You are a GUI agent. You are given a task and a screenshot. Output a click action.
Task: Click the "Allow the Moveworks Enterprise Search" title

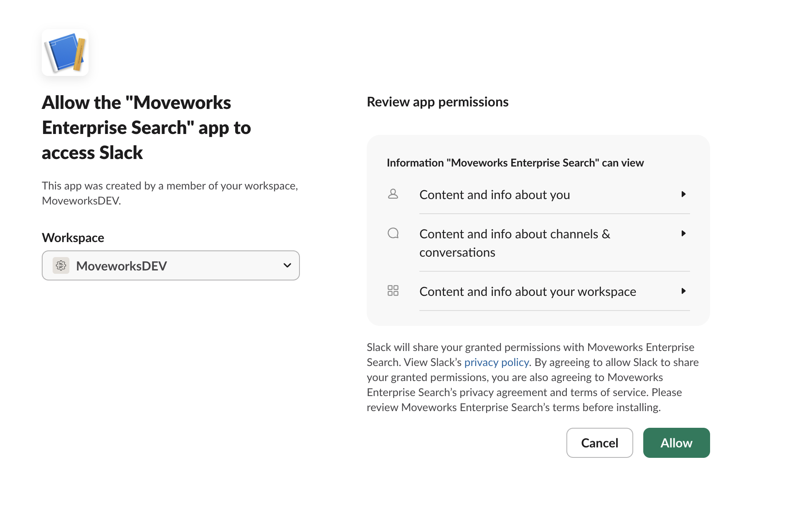(146, 127)
